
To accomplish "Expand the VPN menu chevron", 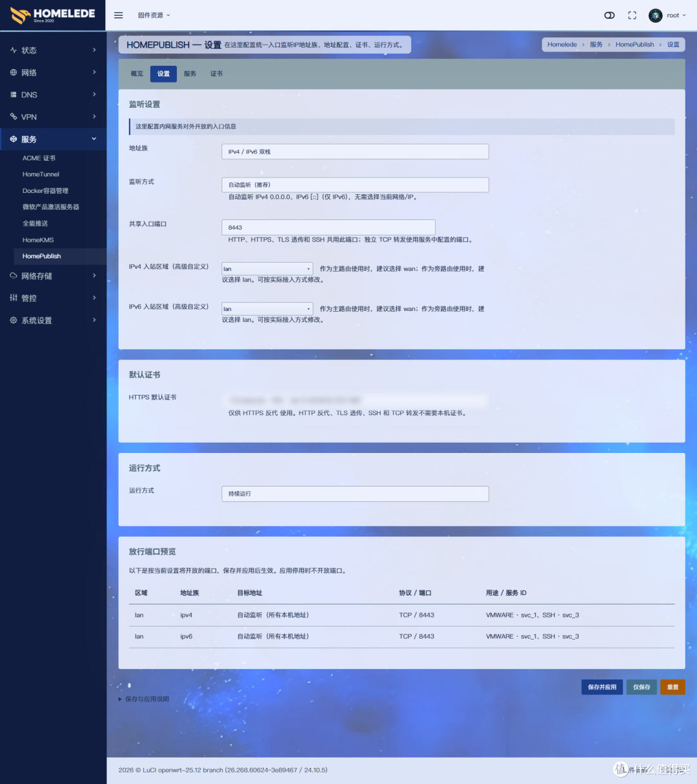I will point(94,117).
